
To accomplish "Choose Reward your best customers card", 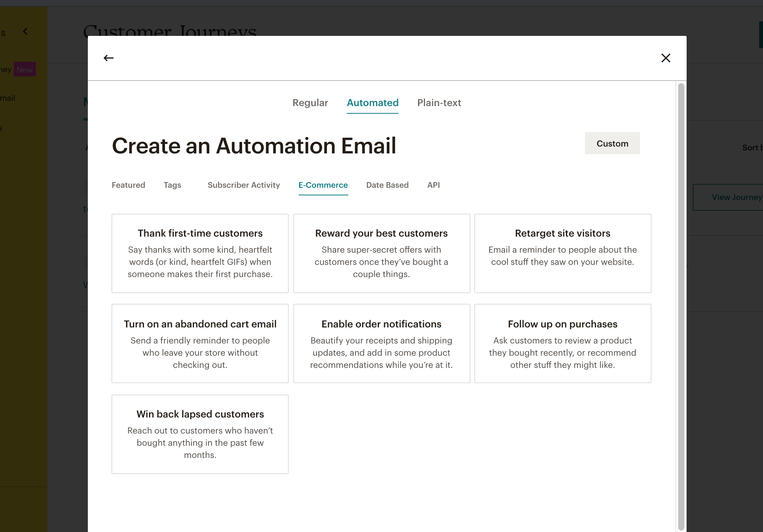I will 381,253.
